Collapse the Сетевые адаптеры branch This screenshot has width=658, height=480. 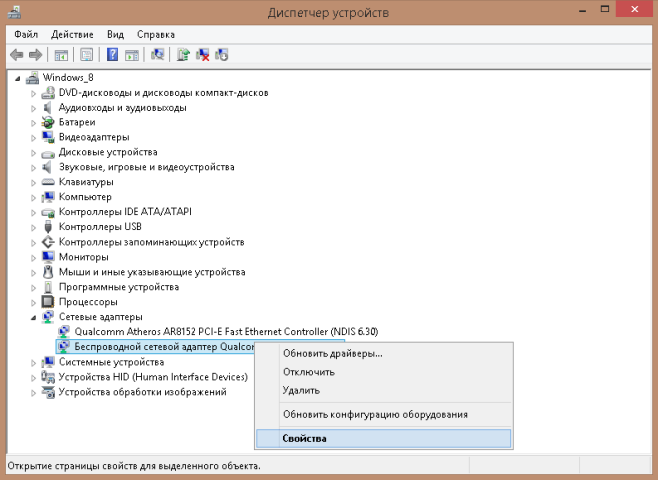pyautogui.click(x=33, y=318)
